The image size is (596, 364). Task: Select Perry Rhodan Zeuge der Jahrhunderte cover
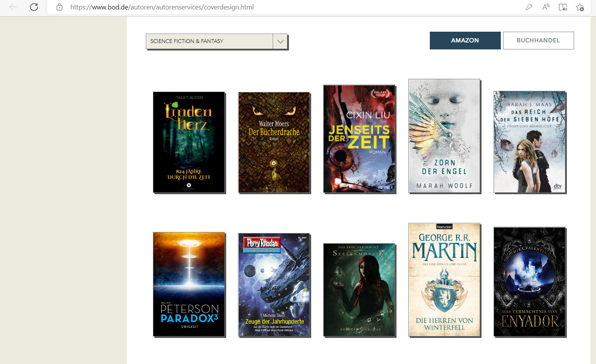point(274,285)
